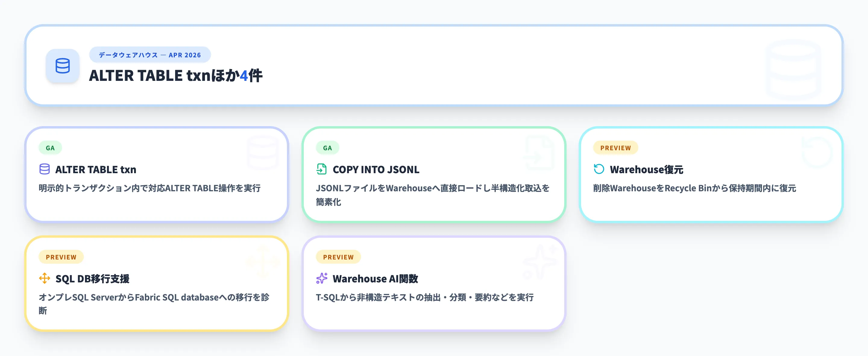Click the restore arrow icon beside Warehouse復元

(x=599, y=169)
